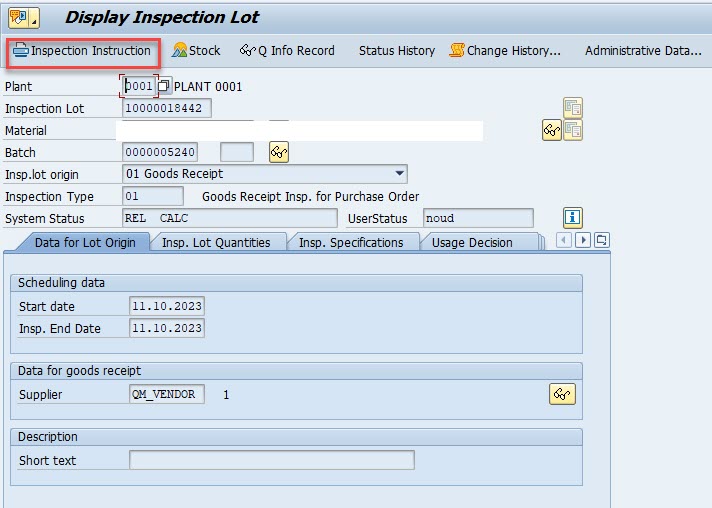Switch to Data for Lot Origin tab

85,242
